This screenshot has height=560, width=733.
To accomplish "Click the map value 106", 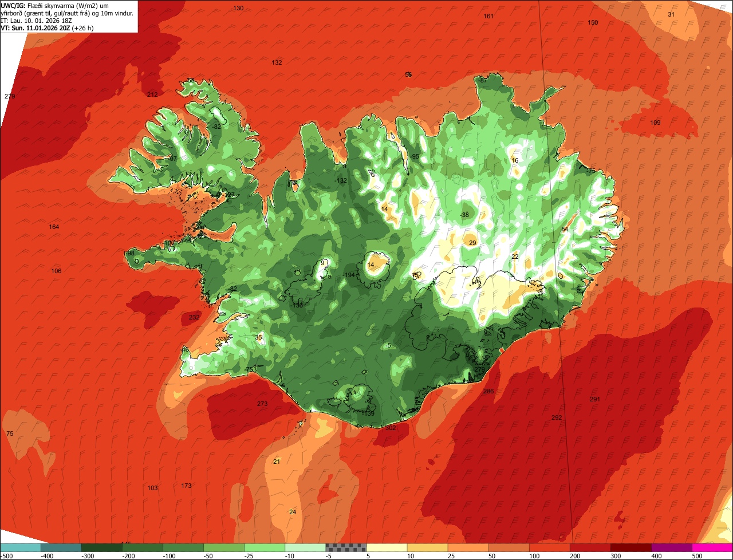I will 56,271.
